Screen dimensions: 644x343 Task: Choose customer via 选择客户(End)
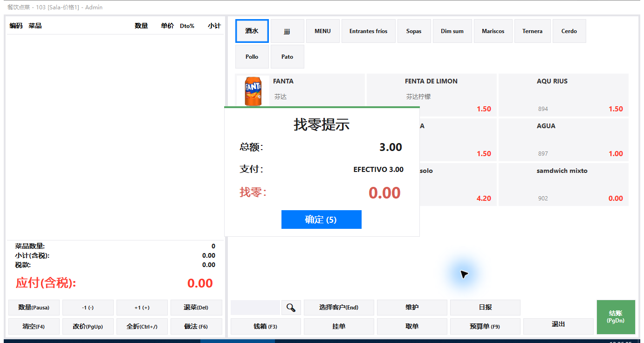339,308
